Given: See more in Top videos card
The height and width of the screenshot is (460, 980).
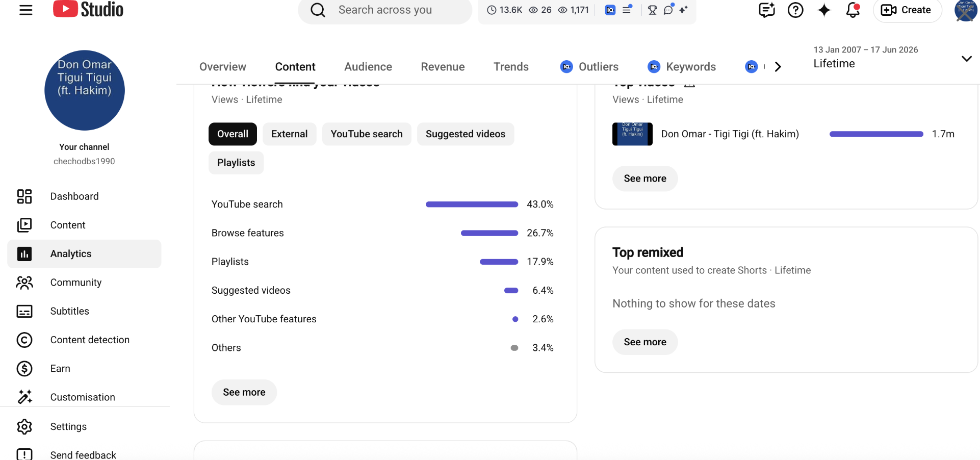Looking at the screenshot, I should (645, 178).
